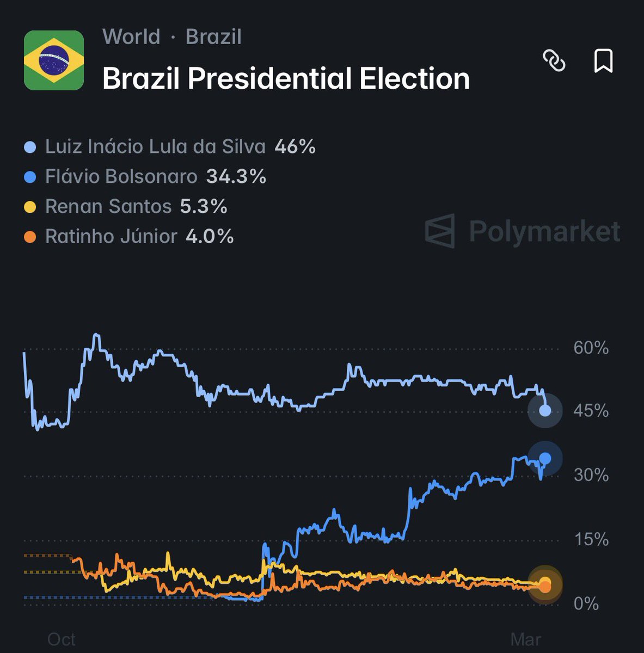Click Ratinho Júnior legend entry
644x653 pixels.
tap(129, 237)
